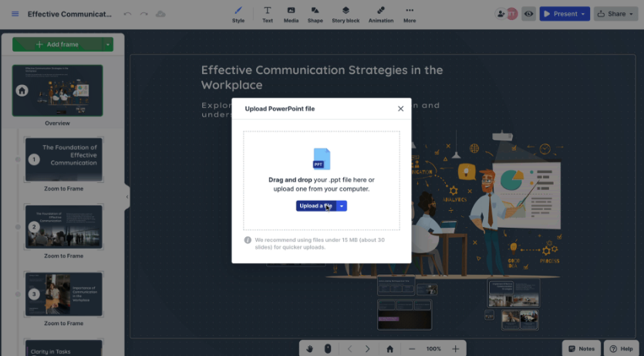Click the undo arrow icon
Screen dimensions: 644x356
[x=128, y=14]
